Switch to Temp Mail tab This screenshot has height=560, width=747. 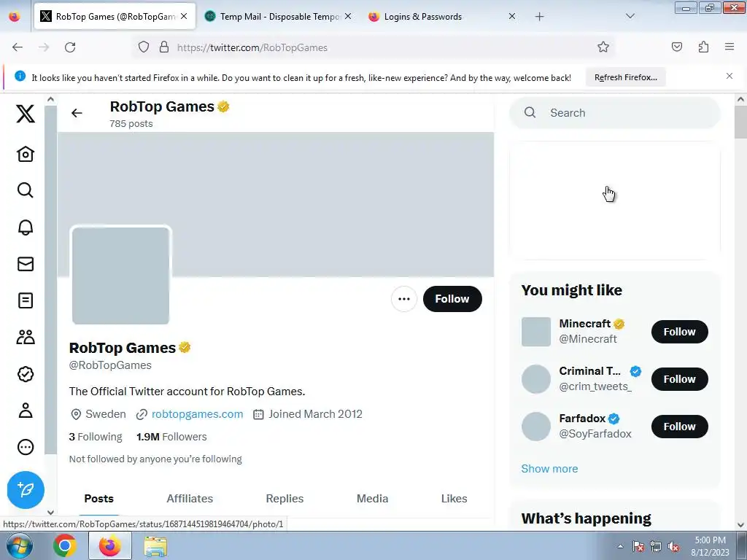pyautogui.click(x=279, y=17)
